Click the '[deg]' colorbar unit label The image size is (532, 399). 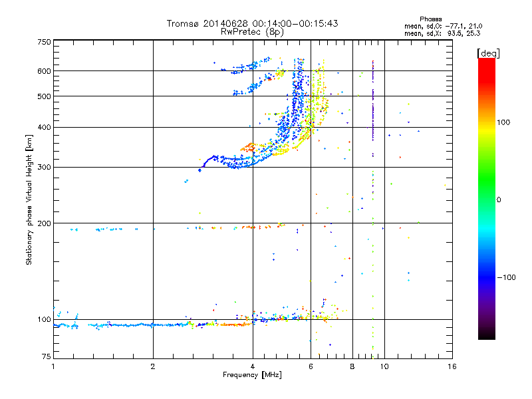pos(489,53)
